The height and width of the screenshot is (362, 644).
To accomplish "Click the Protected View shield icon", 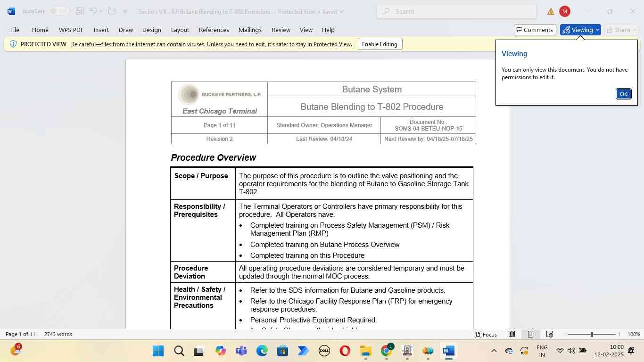I will [13, 44].
